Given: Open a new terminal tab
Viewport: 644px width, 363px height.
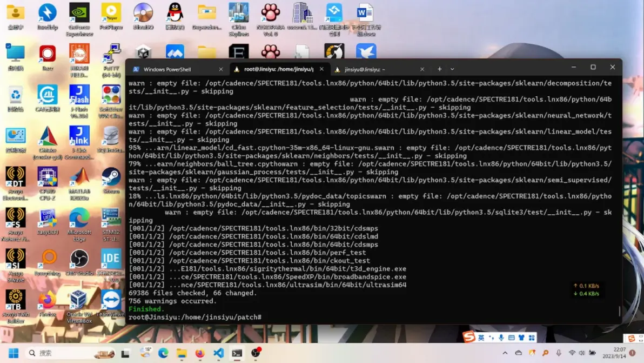Looking at the screenshot, I should [439, 69].
